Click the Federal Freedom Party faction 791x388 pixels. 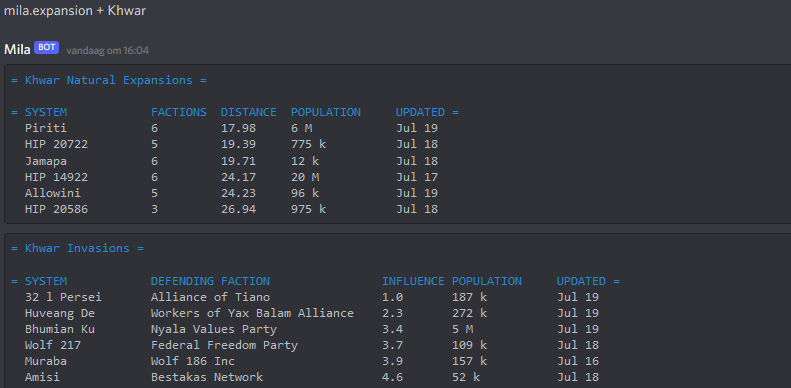[x=224, y=345]
